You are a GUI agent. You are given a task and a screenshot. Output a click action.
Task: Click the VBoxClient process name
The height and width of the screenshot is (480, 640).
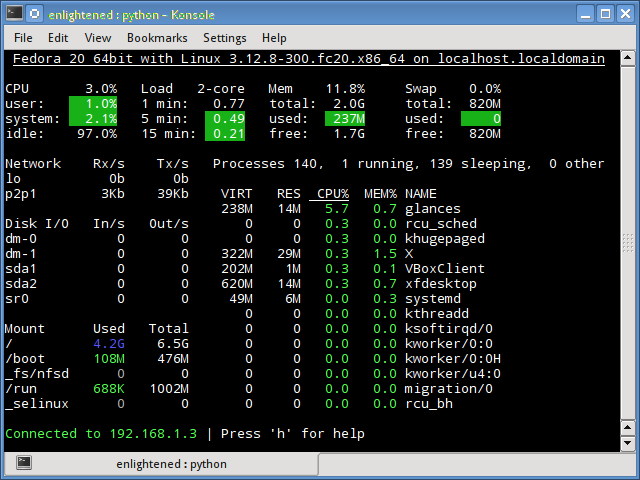click(x=445, y=269)
